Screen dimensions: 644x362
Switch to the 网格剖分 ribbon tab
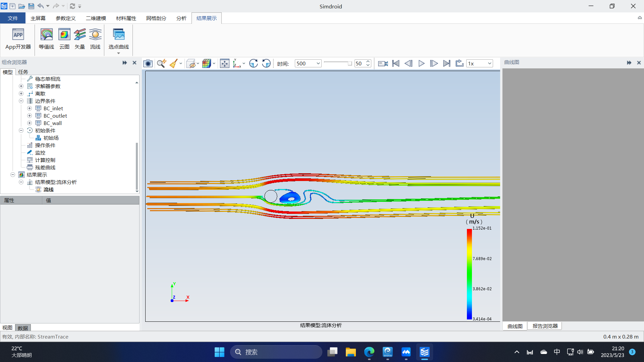[x=156, y=18]
